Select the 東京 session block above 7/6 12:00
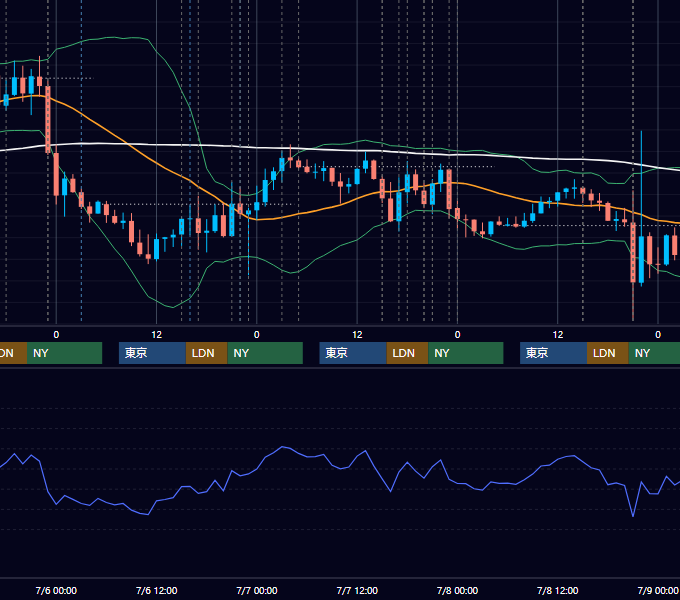Screen dimensions: 680x600 [x=152, y=353]
